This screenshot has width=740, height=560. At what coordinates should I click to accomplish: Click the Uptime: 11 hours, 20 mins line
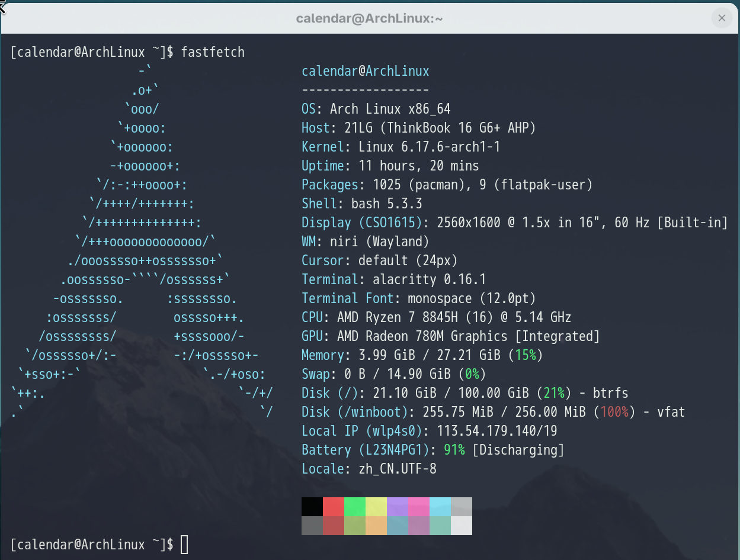pyautogui.click(x=390, y=166)
